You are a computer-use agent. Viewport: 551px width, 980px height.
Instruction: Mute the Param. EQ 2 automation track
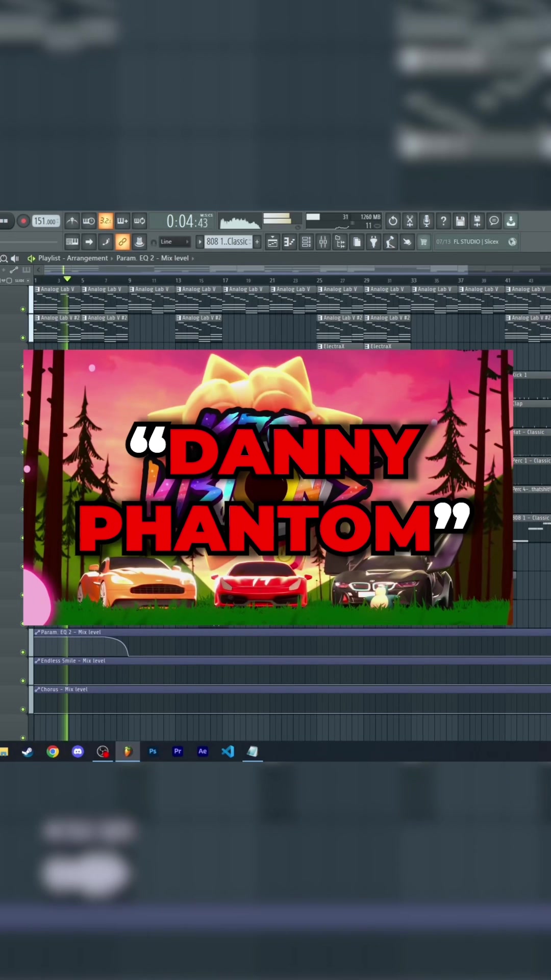pos(22,652)
